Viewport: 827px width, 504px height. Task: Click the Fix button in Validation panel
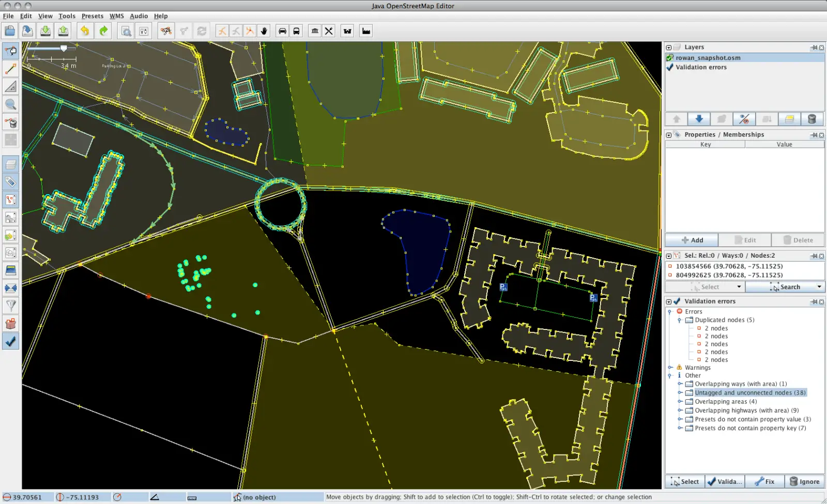click(x=764, y=481)
